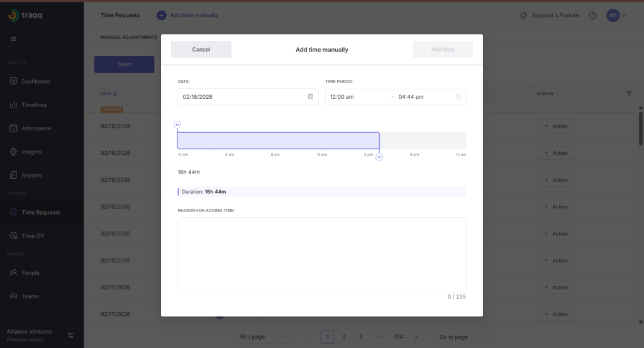Screen dimensions: 644x348
Task: Open the hamburger menu in sidebar
Action: [14, 39]
